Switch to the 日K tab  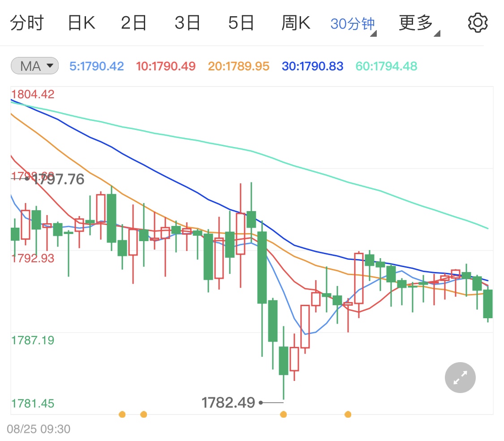(x=82, y=23)
